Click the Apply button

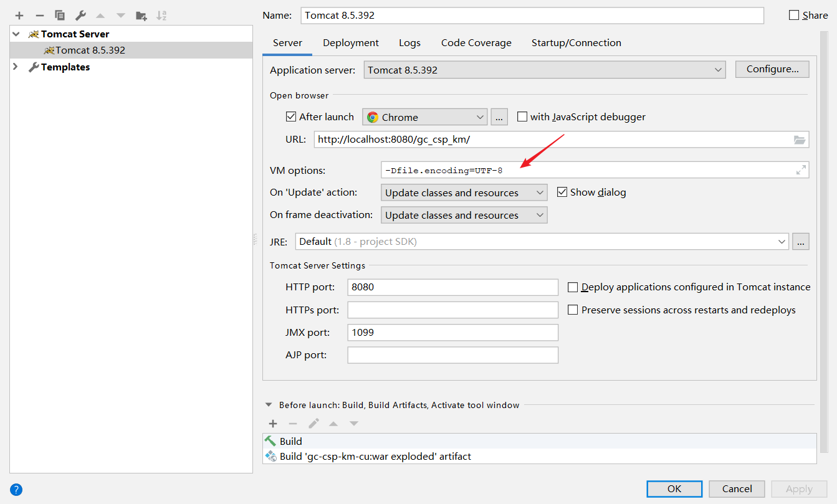(799, 488)
